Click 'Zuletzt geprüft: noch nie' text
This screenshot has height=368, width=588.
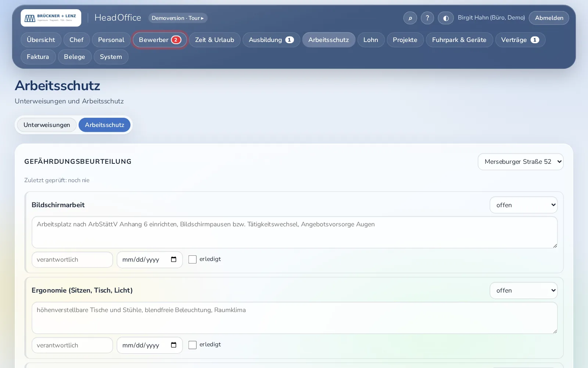57,180
